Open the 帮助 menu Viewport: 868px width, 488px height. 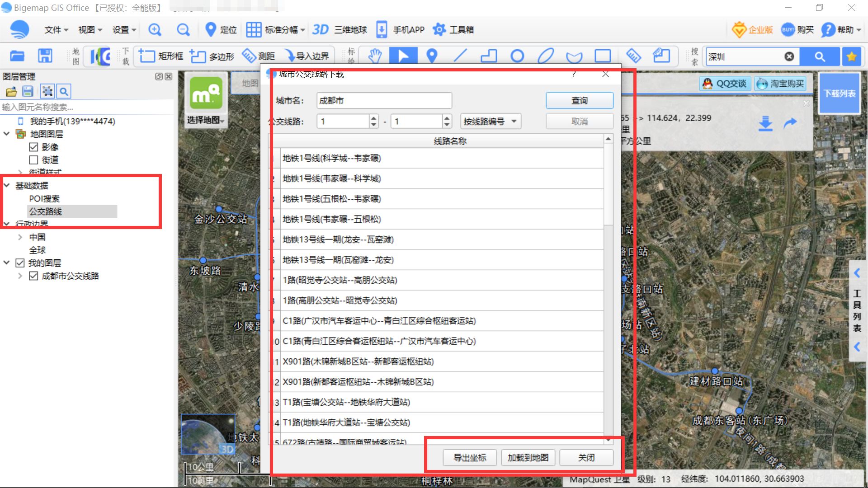842,30
